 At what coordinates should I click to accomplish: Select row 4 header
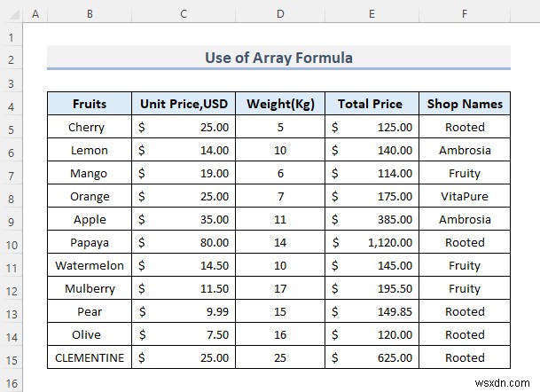pos(11,104)
